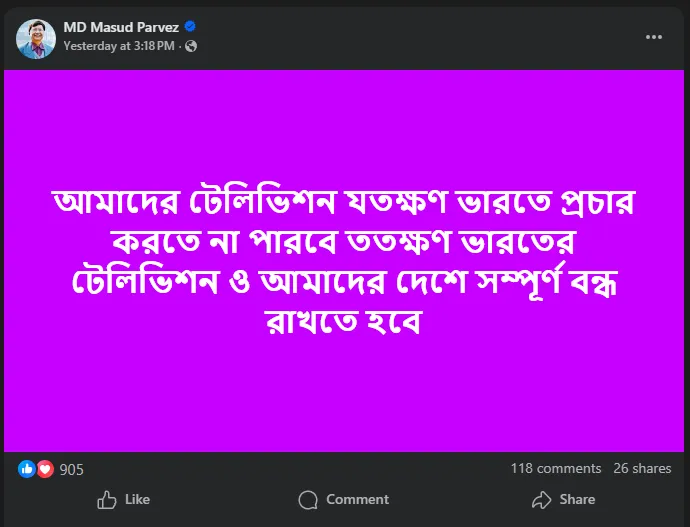Click the "Yesterday at 3:18 PM" timestamp
This screenshot has height=527, width=690.
pyautogui.click(x=119, y=46)
